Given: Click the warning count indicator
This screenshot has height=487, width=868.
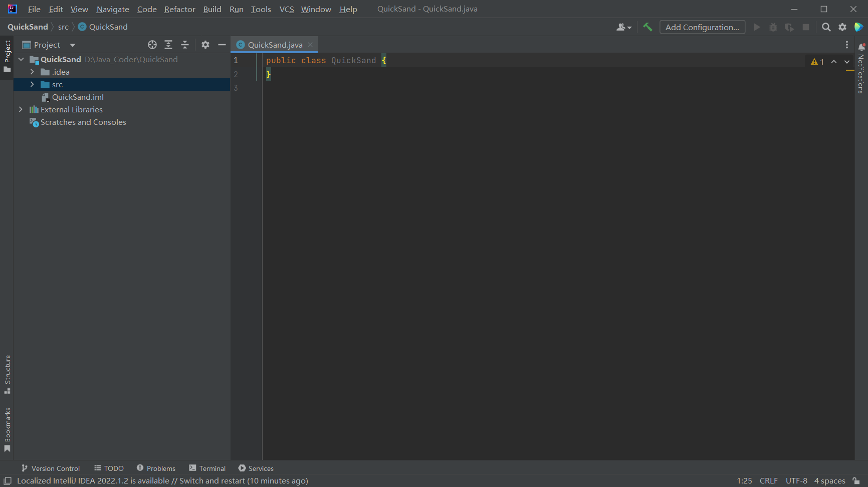Looking at the screenshot, I should (817, 62).
